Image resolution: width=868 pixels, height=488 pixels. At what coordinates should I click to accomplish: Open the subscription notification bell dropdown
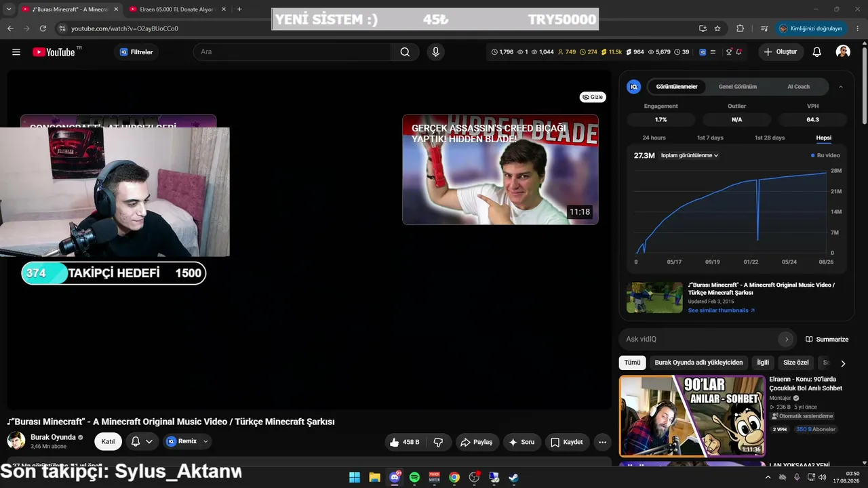tap(142, 442)
